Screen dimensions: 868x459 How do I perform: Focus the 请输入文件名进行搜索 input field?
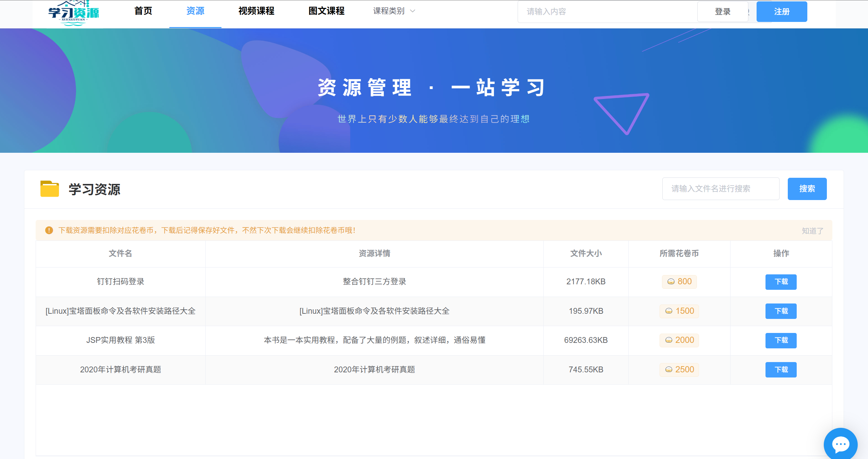coord(721,189)
